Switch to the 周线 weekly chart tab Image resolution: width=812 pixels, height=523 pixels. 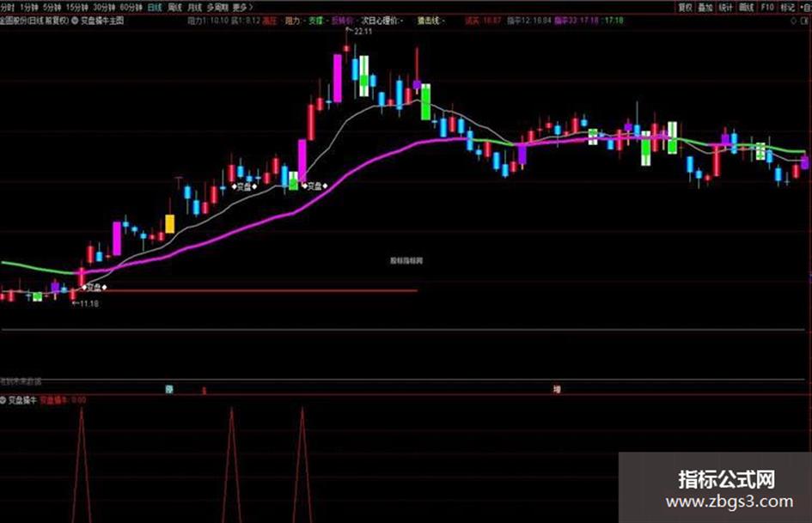175,7
